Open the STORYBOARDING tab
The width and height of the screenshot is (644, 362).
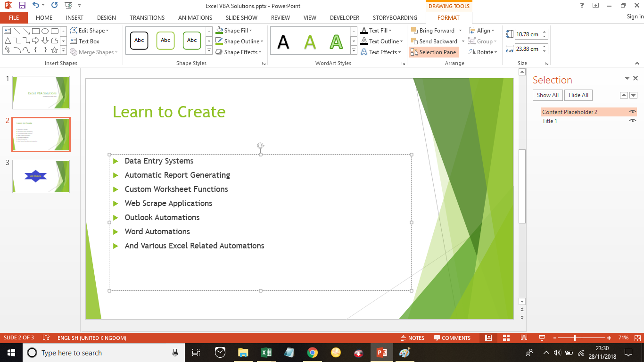pyautogui.click(x=395, y=17)
